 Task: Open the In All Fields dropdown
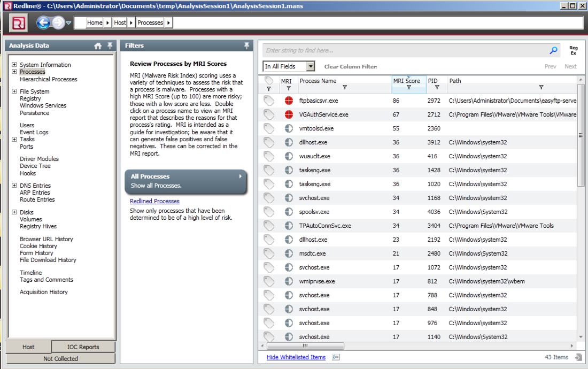point(288,66)
